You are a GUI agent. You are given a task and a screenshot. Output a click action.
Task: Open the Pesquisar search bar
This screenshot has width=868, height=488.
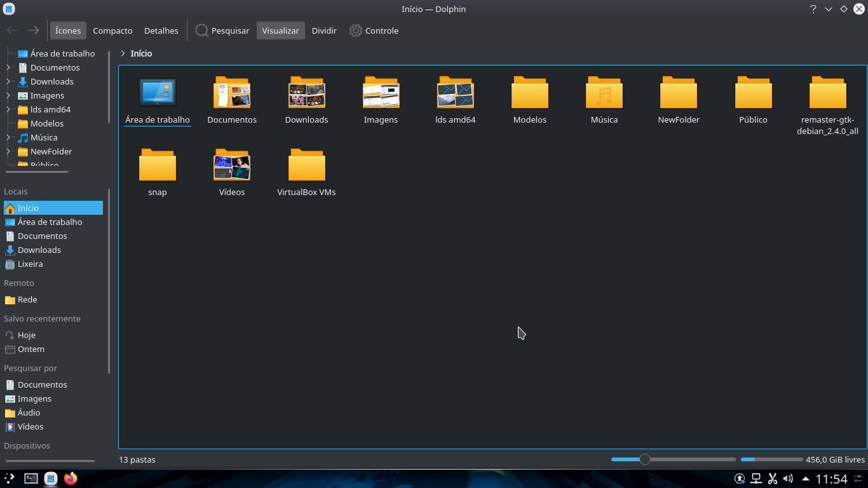point(222,30)
